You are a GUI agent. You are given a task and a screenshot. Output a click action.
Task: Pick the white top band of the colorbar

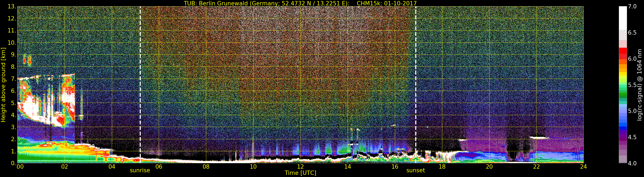click(623, 18)
